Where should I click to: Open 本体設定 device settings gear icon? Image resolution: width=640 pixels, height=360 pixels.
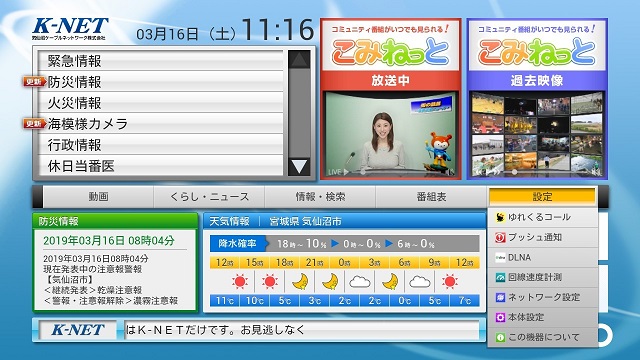[x=500, y=317]
